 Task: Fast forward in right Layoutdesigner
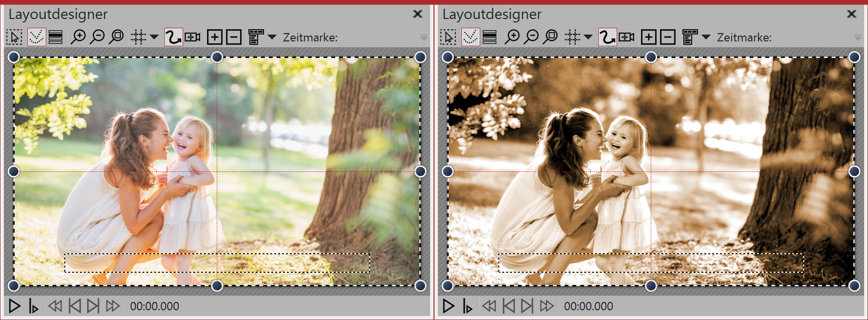click(547, 306)
